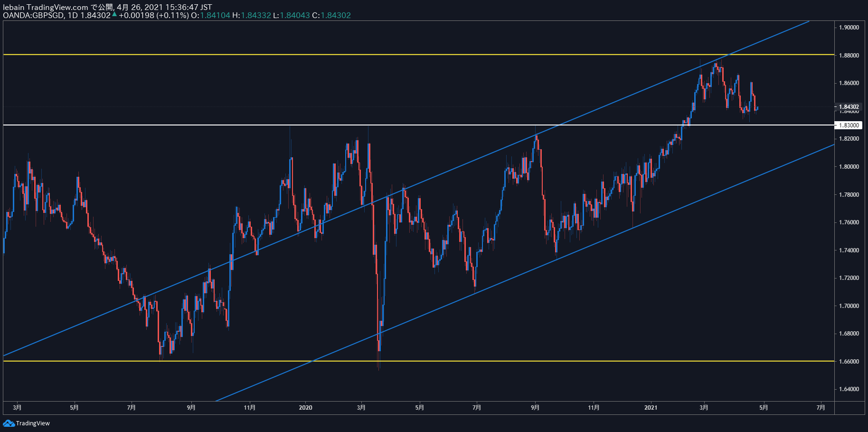Click the 1D timeframe label
Screen dimensions: 868x432
coord(73,15)
